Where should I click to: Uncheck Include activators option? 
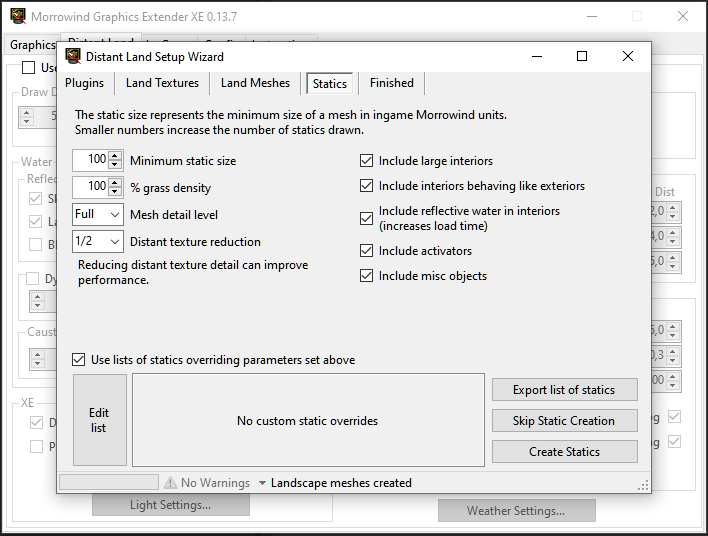(x=366, y=251)
